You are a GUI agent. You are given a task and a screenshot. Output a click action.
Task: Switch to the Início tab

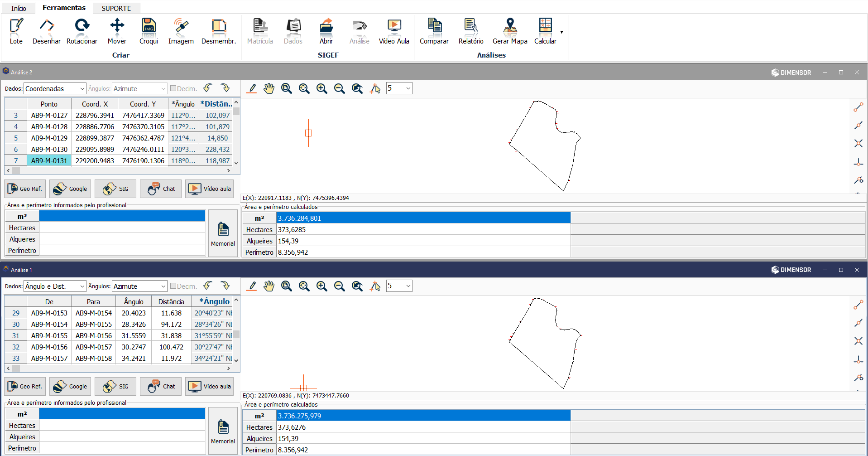[19, 8]
